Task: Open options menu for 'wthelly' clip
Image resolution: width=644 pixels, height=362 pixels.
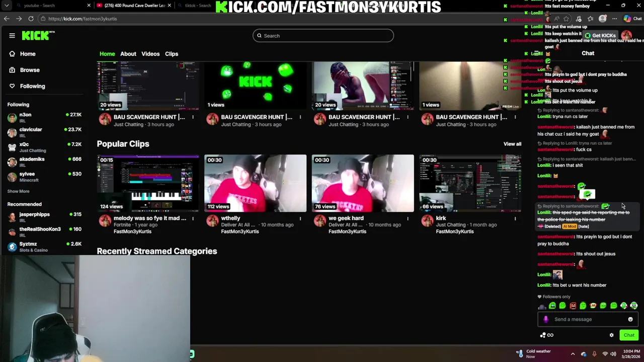Action: coord(300,219)
